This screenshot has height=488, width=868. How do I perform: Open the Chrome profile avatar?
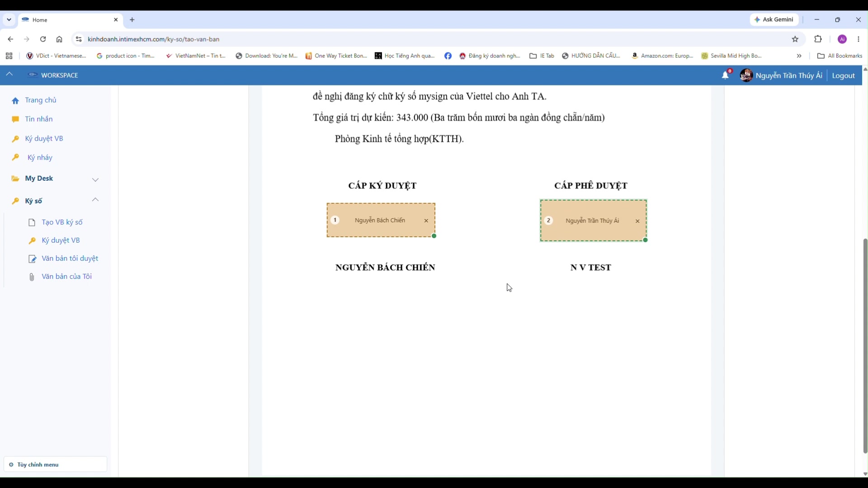[x=842, y=39]
